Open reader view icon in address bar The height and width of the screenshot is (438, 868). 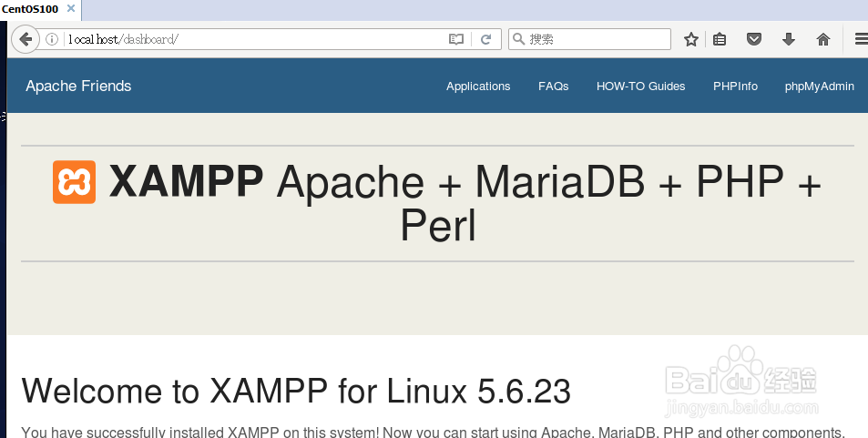[456, 39]
